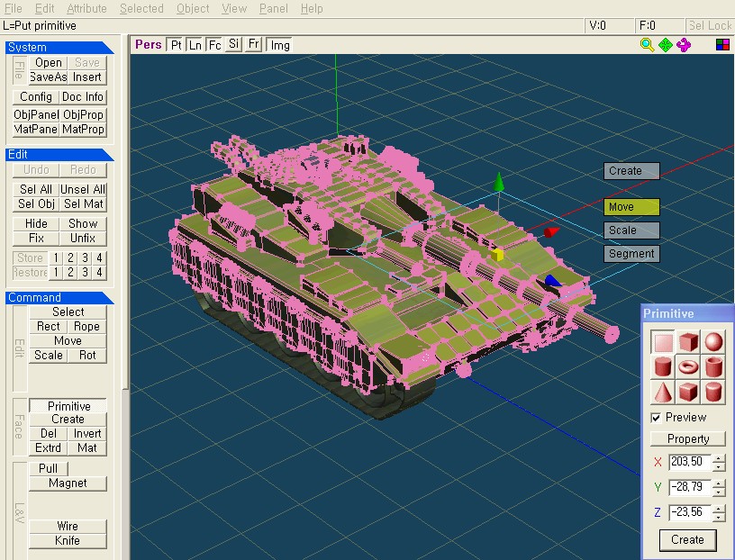
Task: Click the F:0 face count in status bar
Action: (659, 25)
